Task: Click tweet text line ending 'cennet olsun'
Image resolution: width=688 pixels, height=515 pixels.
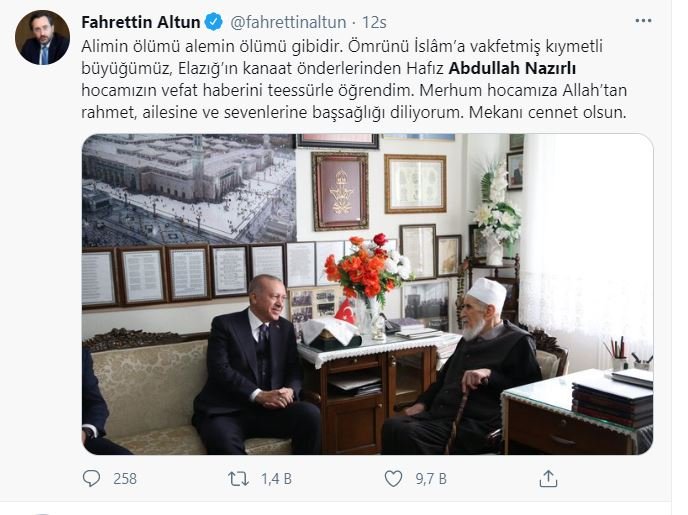Action: pos(354,112)
